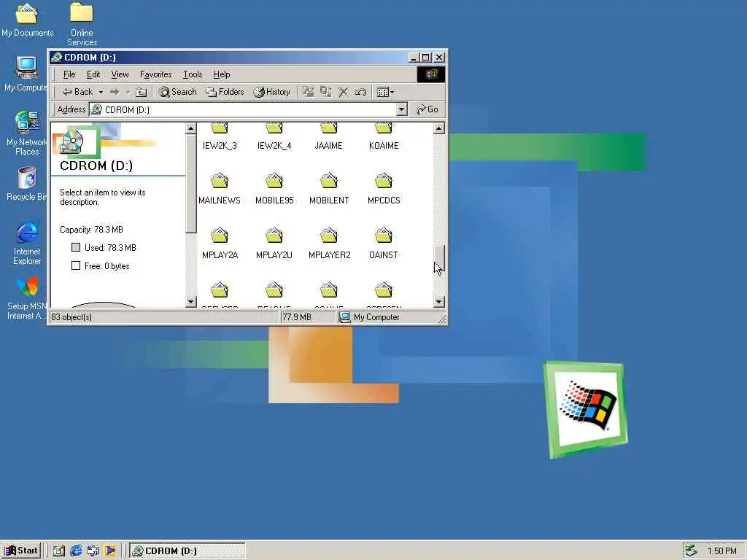Viewport: 747px width, 560px height.
Task: Launch Windows Media Player from Quick Launch
Action: (110, 551)
